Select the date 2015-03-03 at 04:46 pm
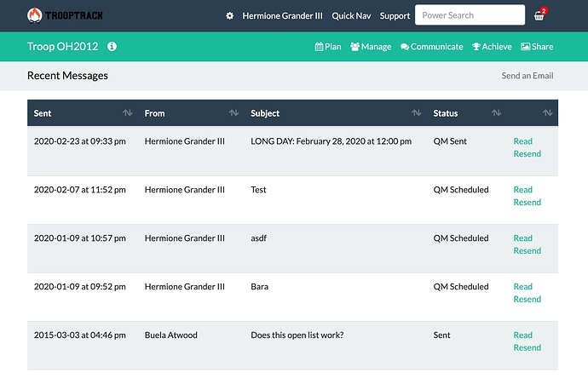The image size is (588, 378). (80, 335)
